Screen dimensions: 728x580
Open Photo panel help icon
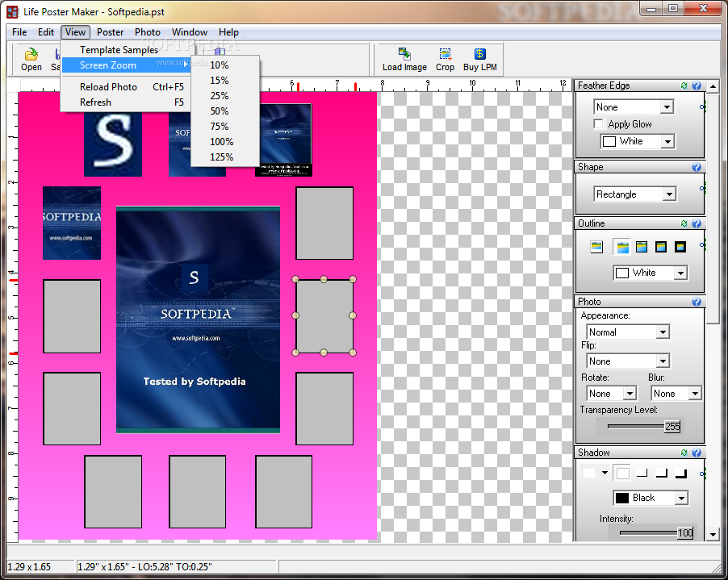point(697,302)
